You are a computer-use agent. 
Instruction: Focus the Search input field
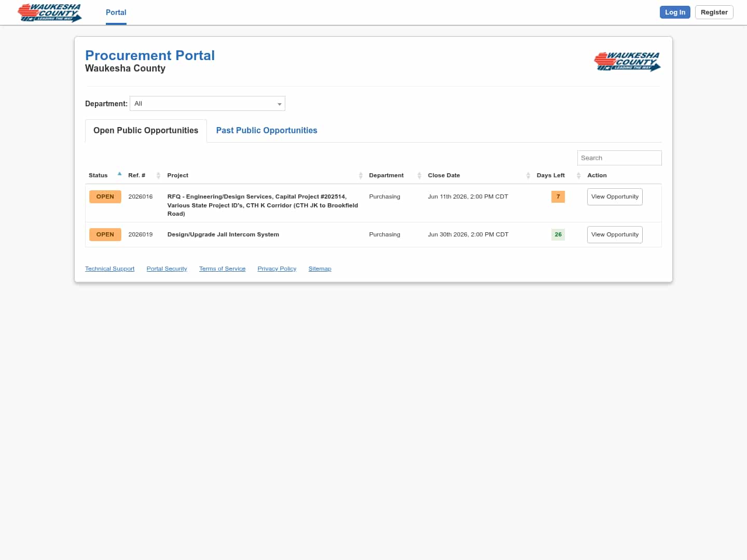tap(619, 158)
